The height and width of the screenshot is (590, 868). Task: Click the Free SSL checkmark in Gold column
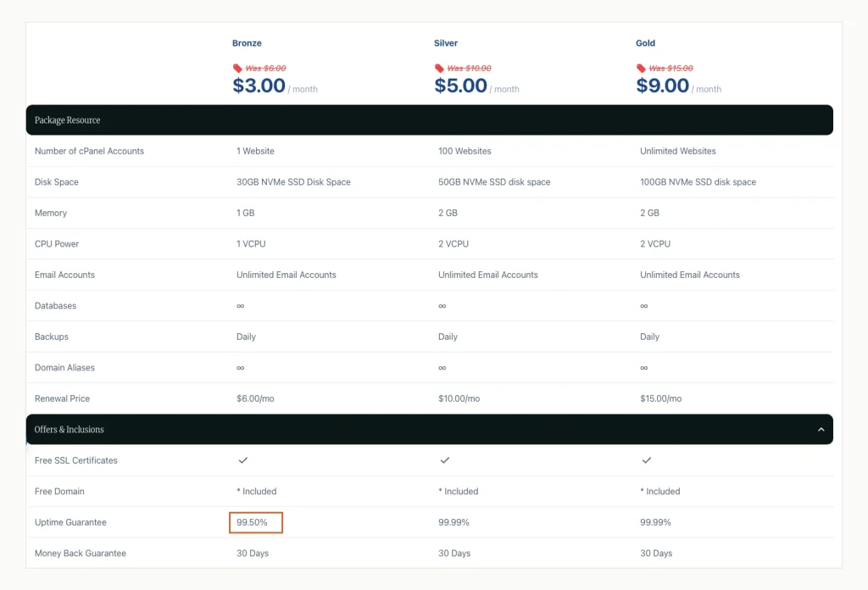tap(647, 460)
